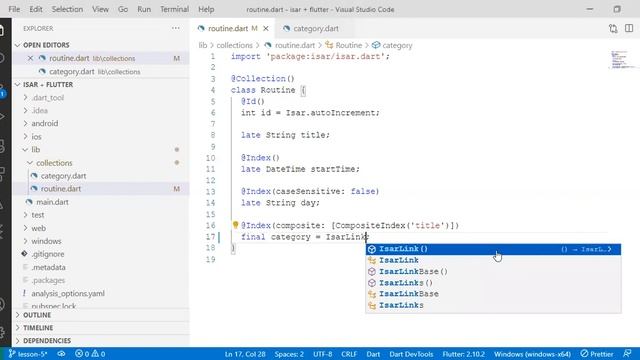The height and width of the screenshot is (360, 640).
Task: Open the Selection menu
Action: pos(67,9)
